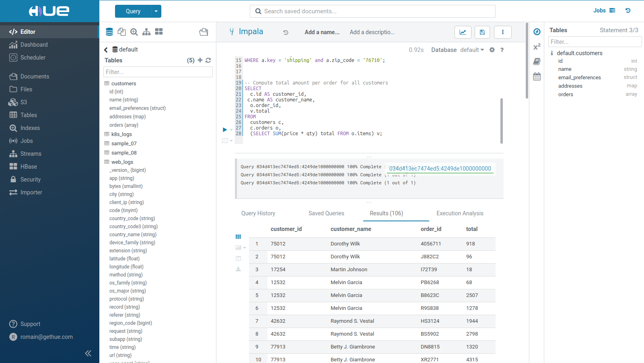Open the three-dot menu next to save
The width and height of the screenshot is (644, 363).
click(502, 32)
